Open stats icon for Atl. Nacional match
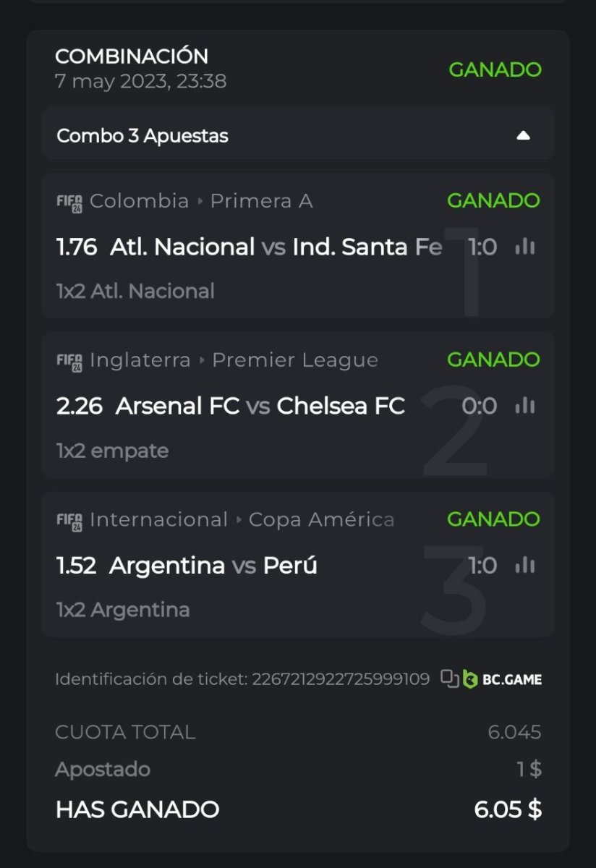Screen dimensions: 596x868 tap(525, 247)
